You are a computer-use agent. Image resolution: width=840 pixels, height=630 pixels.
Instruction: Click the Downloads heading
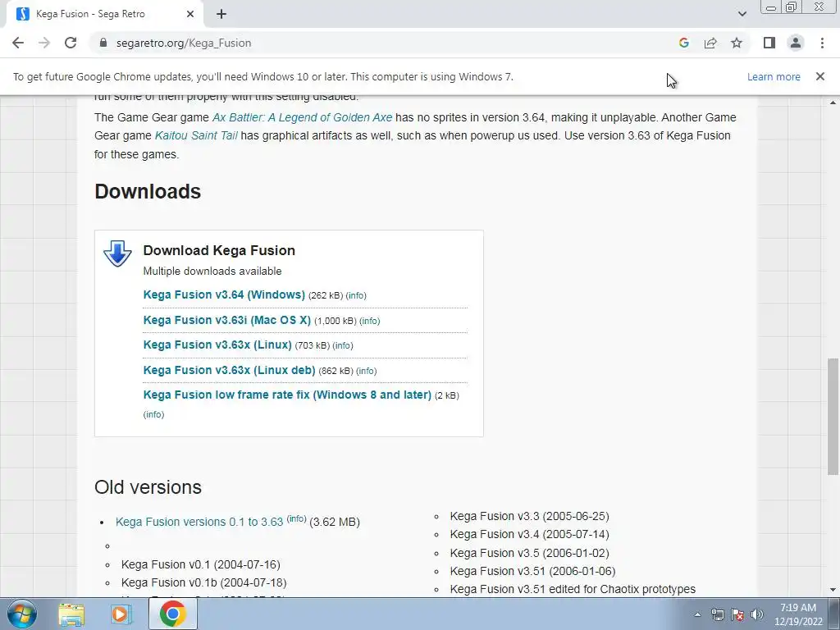(x=148, y=191)
